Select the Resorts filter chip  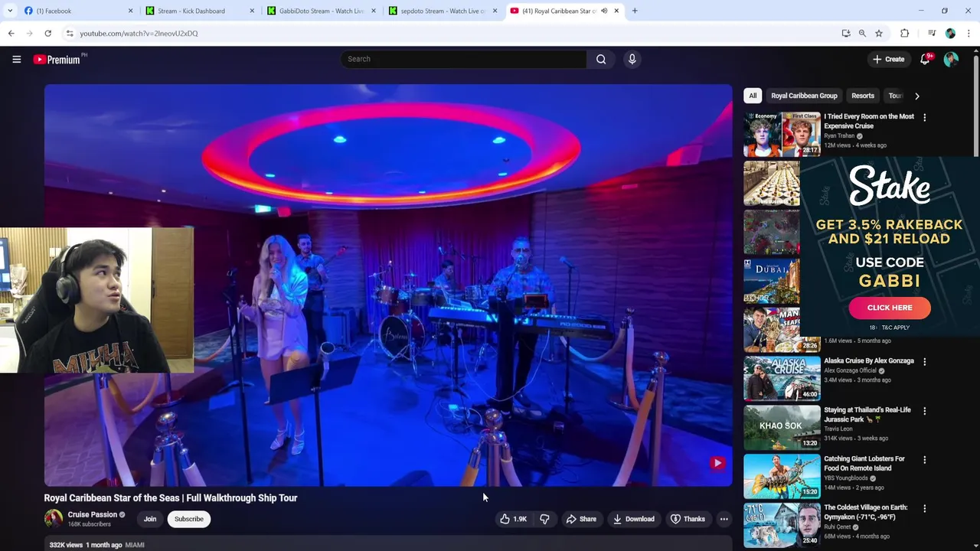coord(863,96)
